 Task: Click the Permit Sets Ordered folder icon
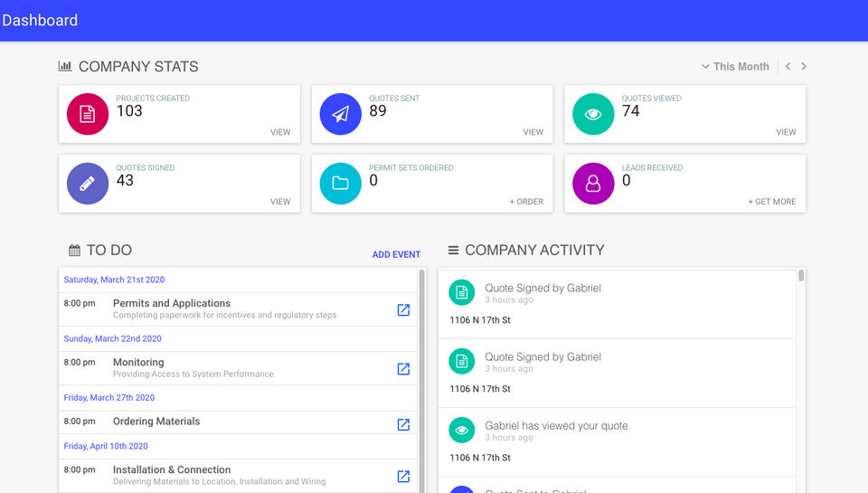pyautogui.click(x=341, y=184)
